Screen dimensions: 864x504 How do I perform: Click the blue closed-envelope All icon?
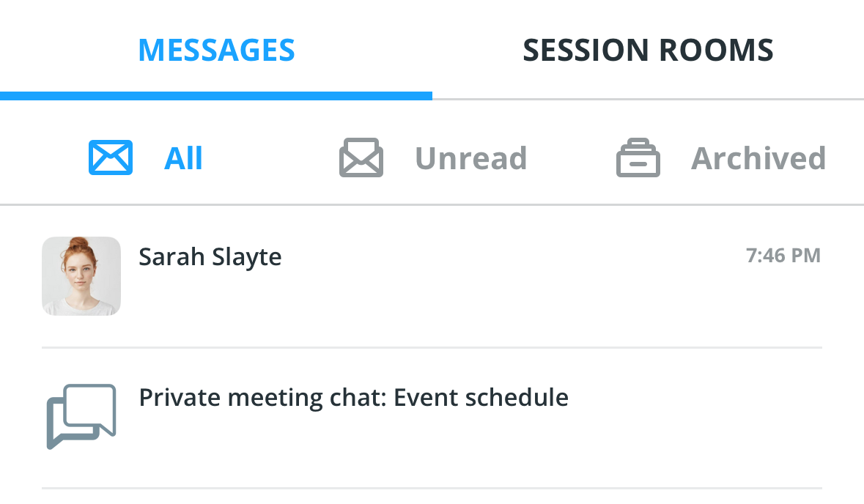pos(110,157)
